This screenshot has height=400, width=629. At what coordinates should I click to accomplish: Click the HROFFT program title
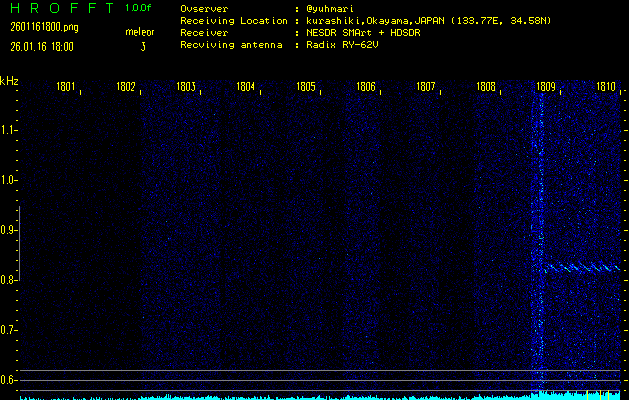coord(62,8)
